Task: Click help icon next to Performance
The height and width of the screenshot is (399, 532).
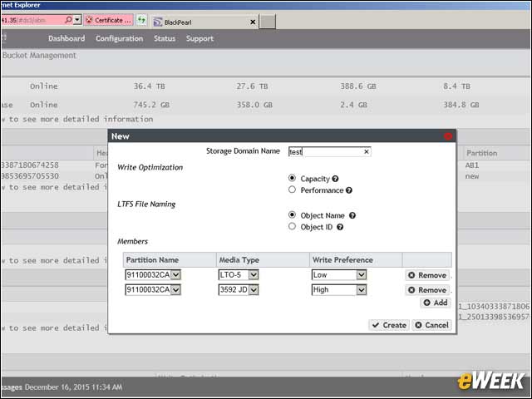Action: click(349, 190)
